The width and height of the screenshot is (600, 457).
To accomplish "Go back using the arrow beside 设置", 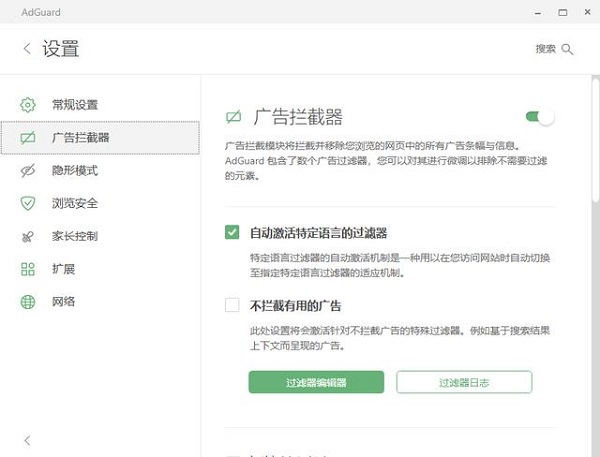I will pos(27,49).
